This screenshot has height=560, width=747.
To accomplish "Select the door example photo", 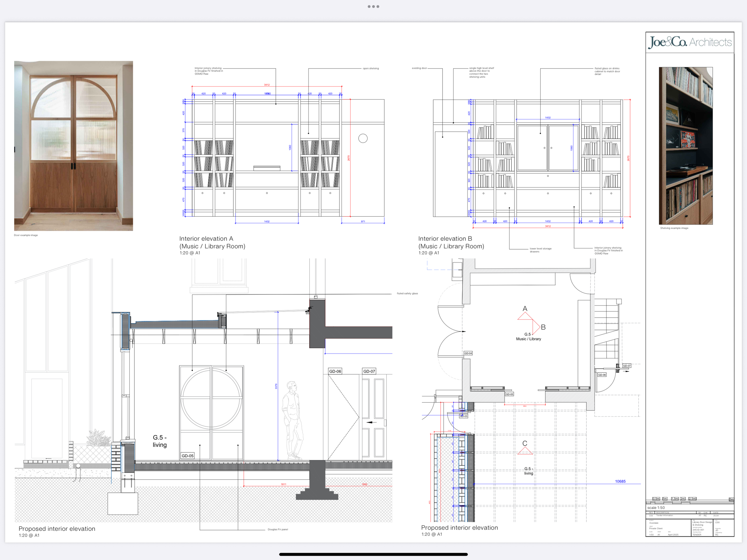I will 74,146.
